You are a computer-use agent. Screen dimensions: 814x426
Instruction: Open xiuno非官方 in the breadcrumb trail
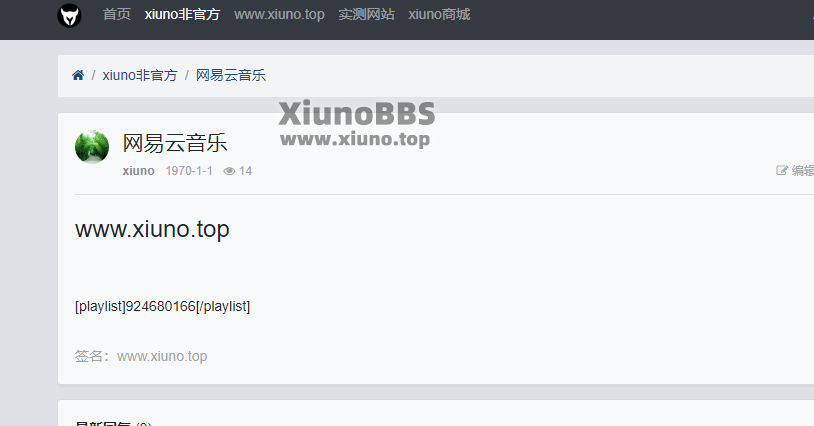tap(140, 75)
